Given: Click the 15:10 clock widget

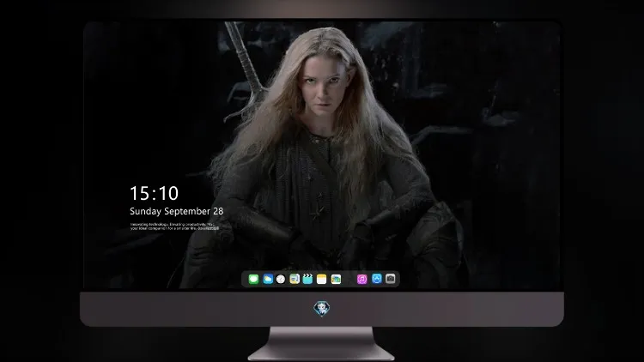Looking at the screenshot, I should coord(154,193).
